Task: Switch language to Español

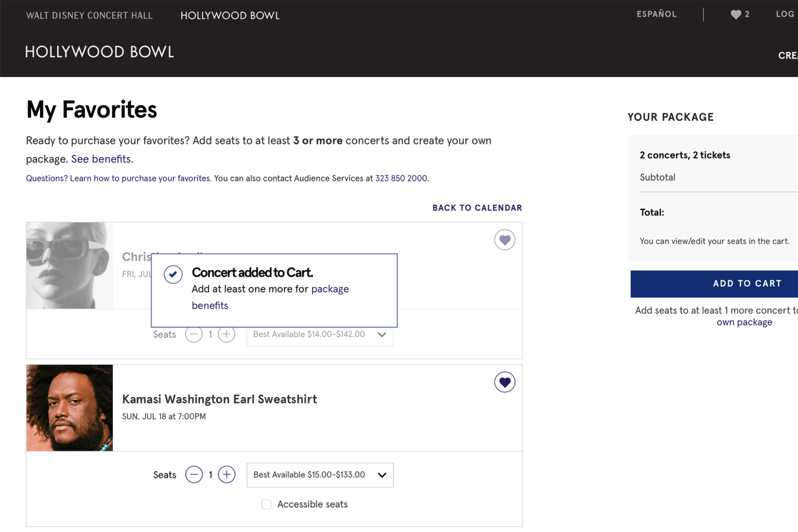Action: pyautogui.click(x=656, y=15)
